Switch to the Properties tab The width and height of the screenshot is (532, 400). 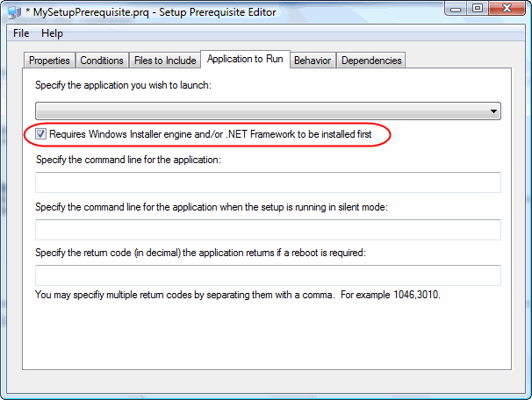(49, 61)
